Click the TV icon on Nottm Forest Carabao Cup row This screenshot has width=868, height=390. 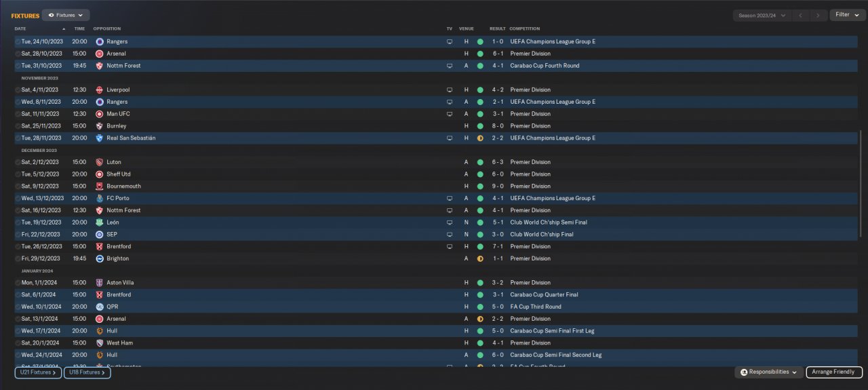point(449,66)
